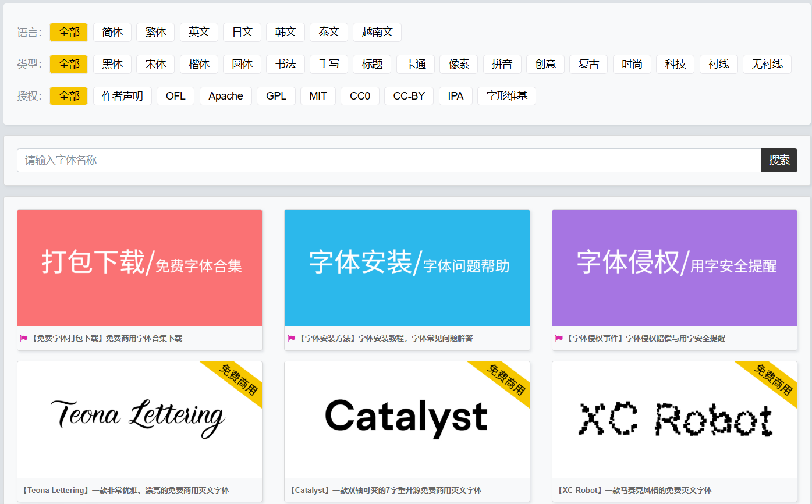Enable the 英文 language filter
Viewport: 812px width, 504px height.
pos(198,32)
